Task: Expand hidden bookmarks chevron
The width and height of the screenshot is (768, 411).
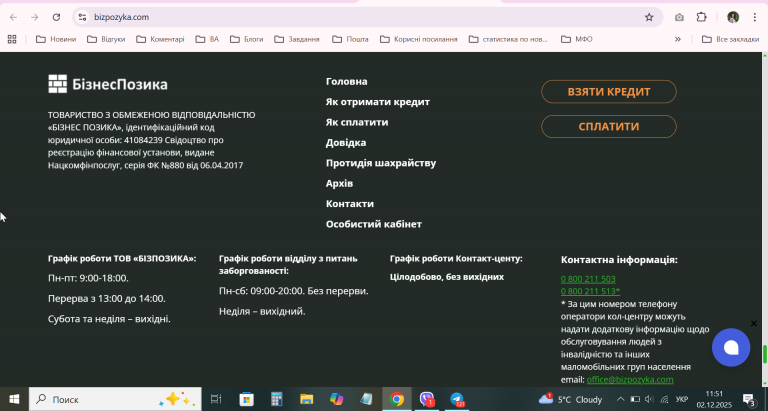Action: pos(678,39)
